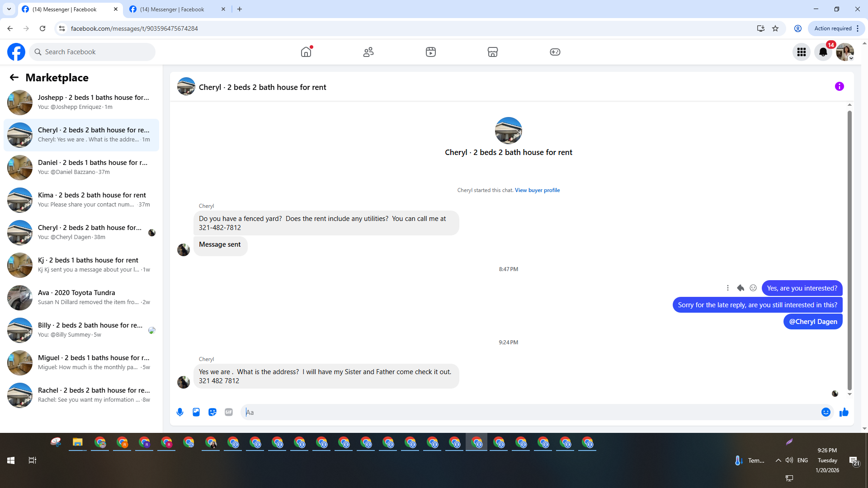Click the Cheryl listing header title
The height and width of the screenshot is (488, 868).
pos(262,87)
